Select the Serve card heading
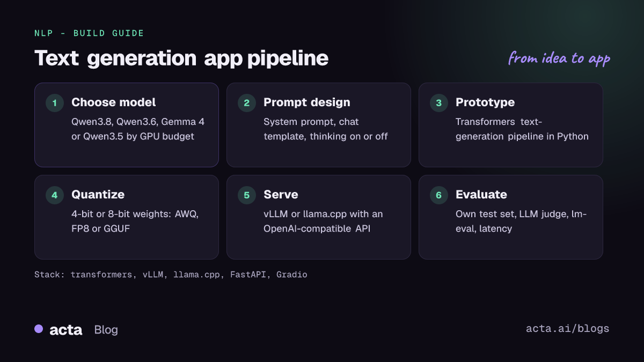The height and width of the screenshot is (362, 644). pyautogui.click(x=281, y=195)
